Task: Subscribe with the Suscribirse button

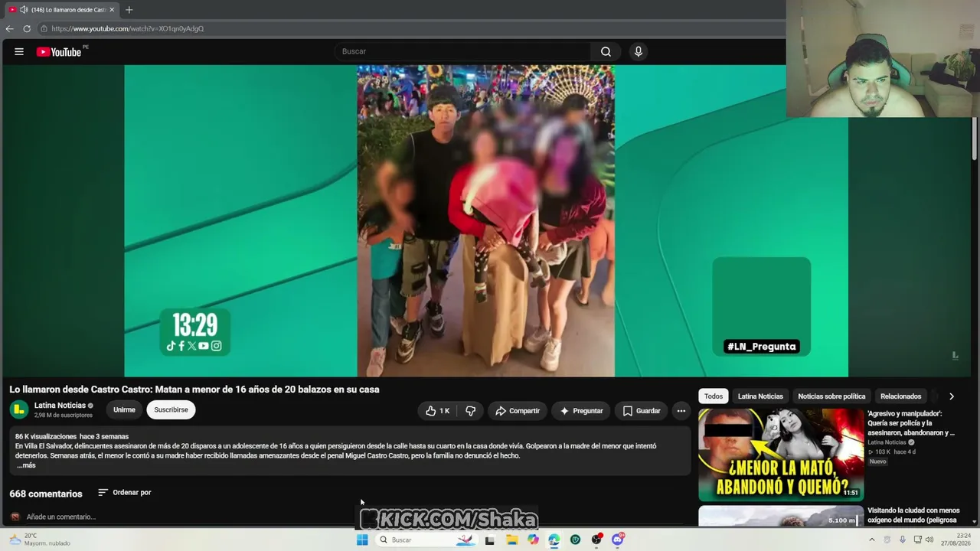Action: pos(171,410)
